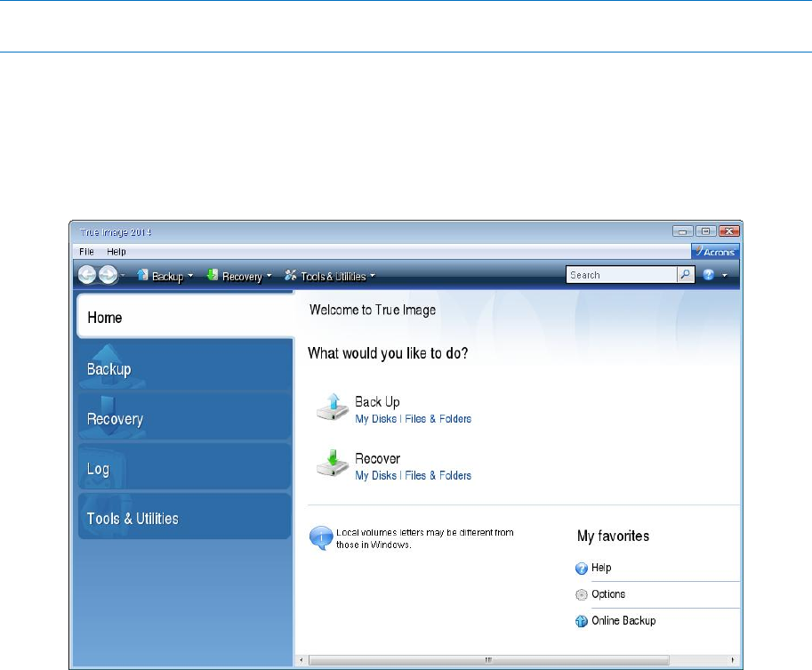
Task: Click the Tools & Utilities toolbar icon
Action: 291,275
